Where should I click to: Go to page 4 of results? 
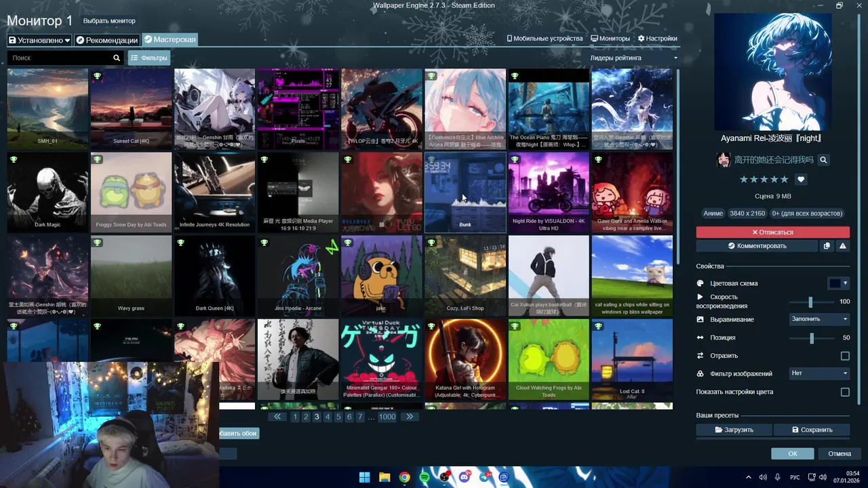(328, 417)
